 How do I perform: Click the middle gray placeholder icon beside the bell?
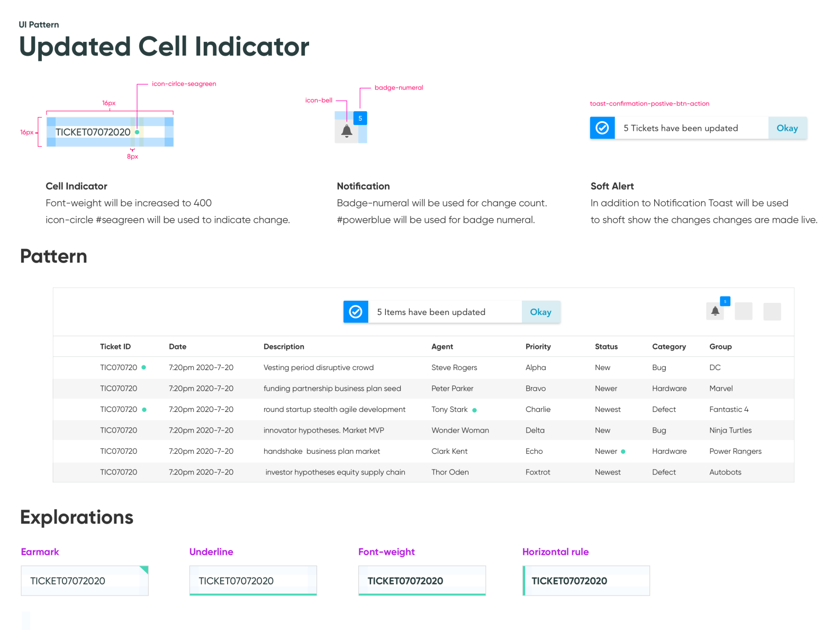tap(743, 312)
